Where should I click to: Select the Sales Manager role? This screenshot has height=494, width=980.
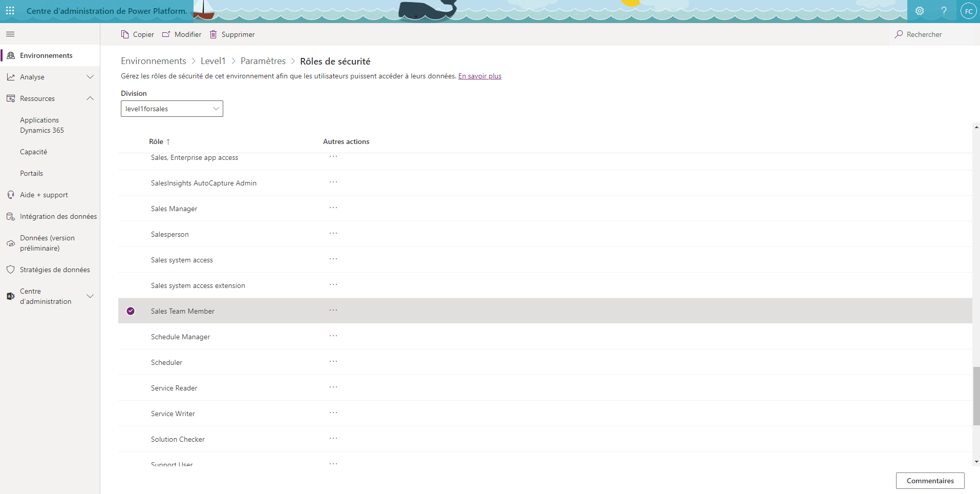(x=545, y=209)
